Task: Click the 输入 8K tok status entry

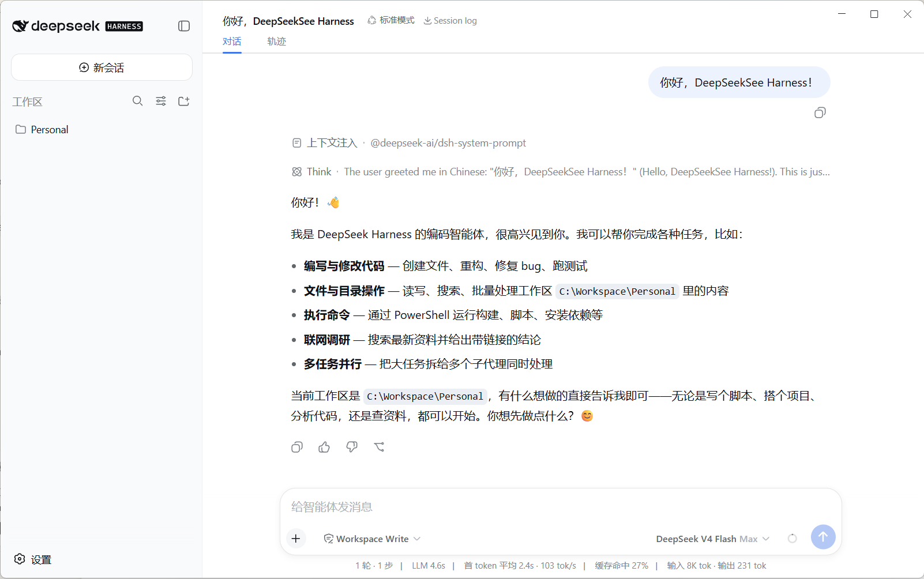Action: point(717,566)
